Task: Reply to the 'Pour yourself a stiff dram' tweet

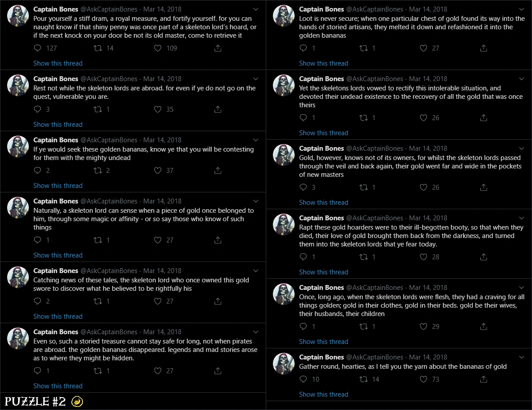Action: click(x=38, y=48)
